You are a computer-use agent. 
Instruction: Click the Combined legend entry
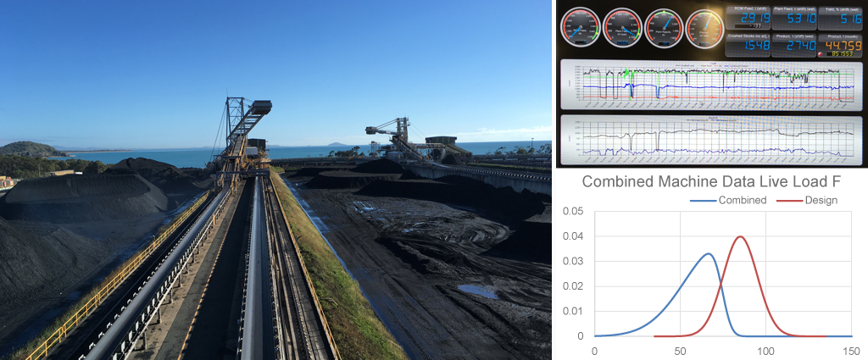pos(734,201)
